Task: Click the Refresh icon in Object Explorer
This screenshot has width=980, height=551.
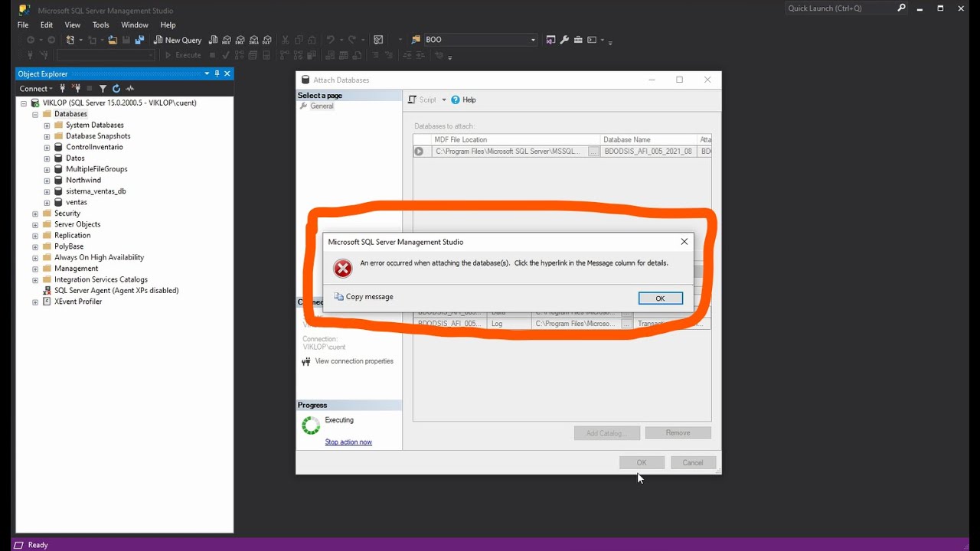Action: pos(116,89)
